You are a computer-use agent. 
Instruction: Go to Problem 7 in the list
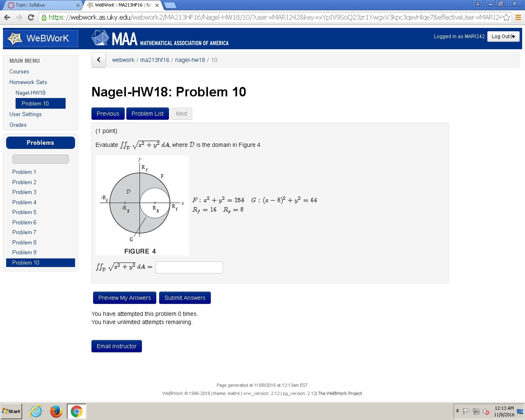pos(24,232)
